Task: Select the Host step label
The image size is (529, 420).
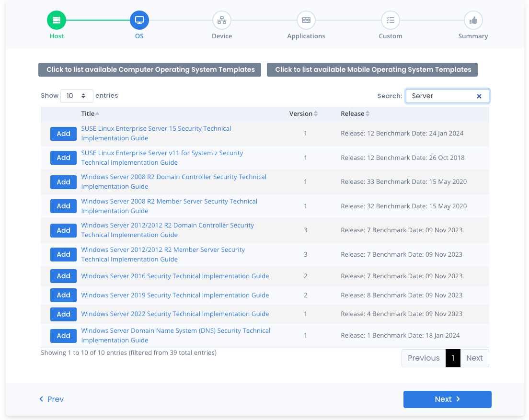Action: click(x=57, y=36)
